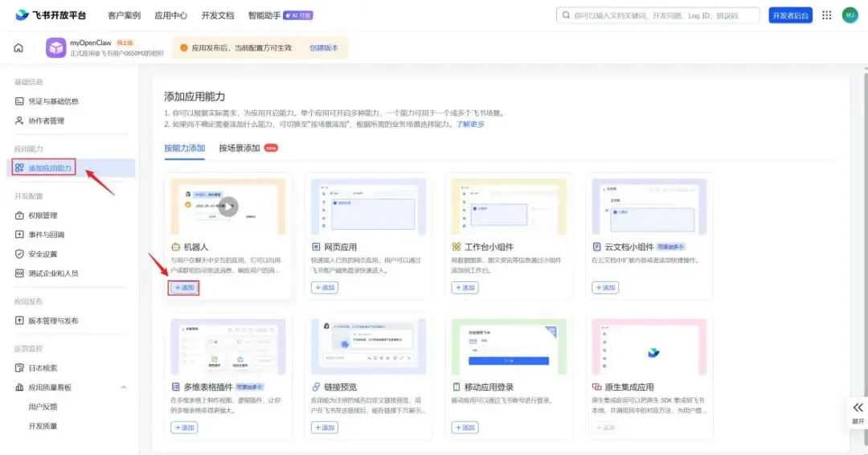The width and height of the screenshot is (868, 455).
Task: Add the 机器人 capability
Action: tap(184, 288)
